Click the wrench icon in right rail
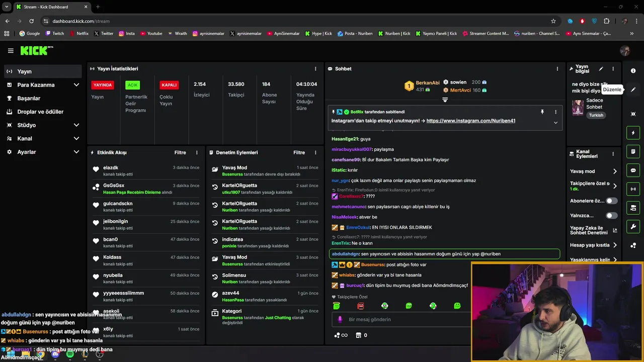644x362 pixels. pos(633,227)
